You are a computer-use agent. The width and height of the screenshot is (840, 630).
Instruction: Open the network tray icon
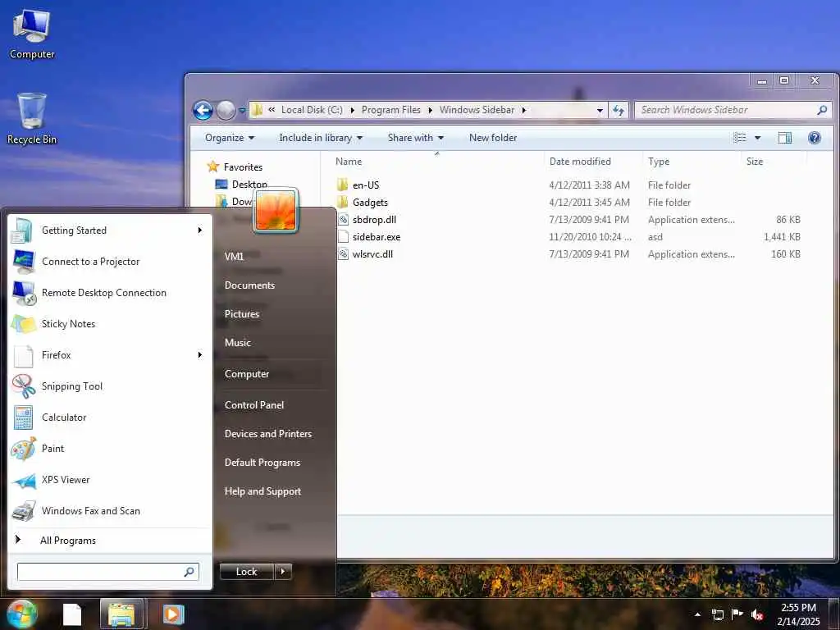tap(718, 614)
